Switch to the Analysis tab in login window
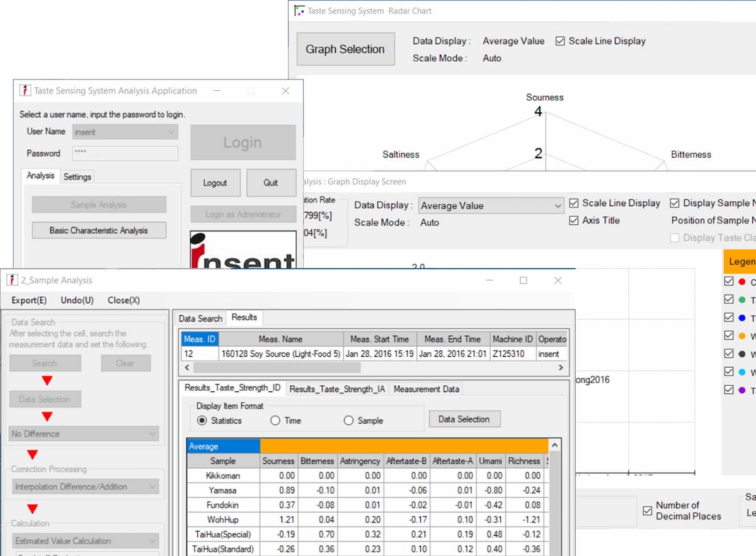This screenshot has width=756, height=556. [x=40, y=176]
